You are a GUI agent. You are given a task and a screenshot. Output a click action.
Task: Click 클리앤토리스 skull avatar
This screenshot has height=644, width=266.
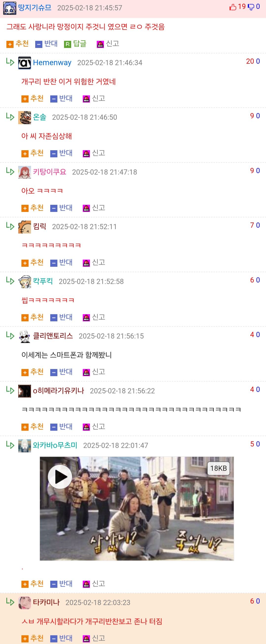[25, 336]
